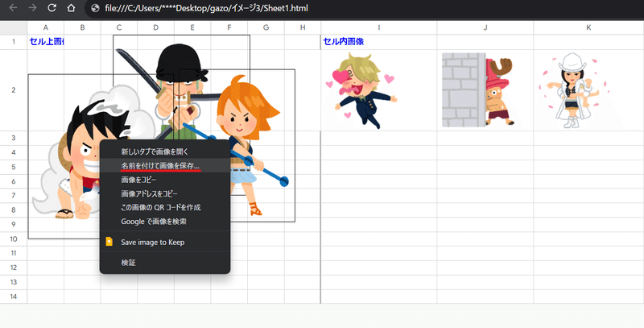The height and width of the screenshot is (328, 644).
Task: Click row header 8
Action: 14,210
